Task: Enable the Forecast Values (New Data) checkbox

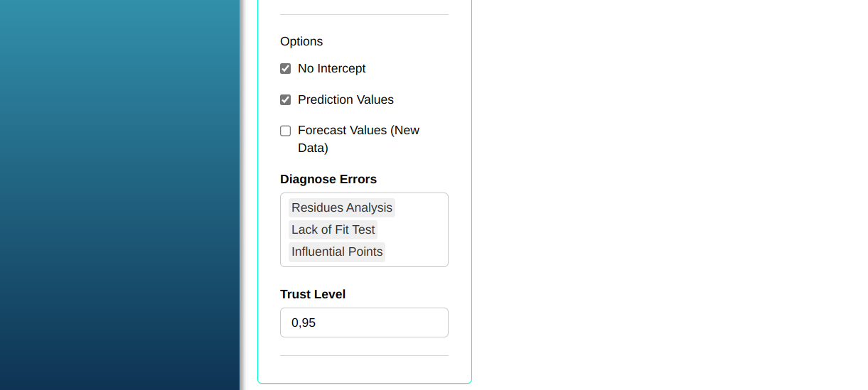Action: coord(286,131)
